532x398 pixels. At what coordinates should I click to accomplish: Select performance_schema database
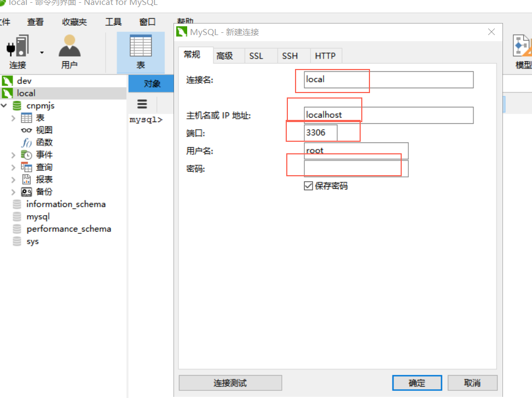point(68,229)
